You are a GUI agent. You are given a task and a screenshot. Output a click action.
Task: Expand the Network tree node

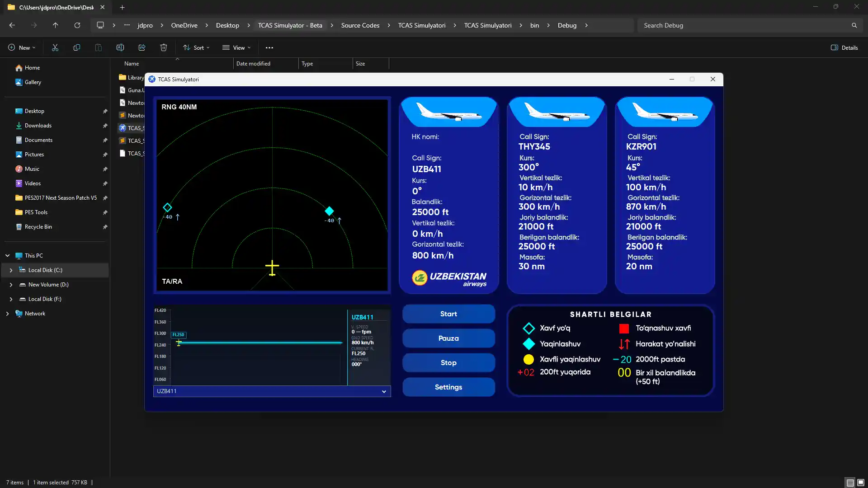point(7,314)
